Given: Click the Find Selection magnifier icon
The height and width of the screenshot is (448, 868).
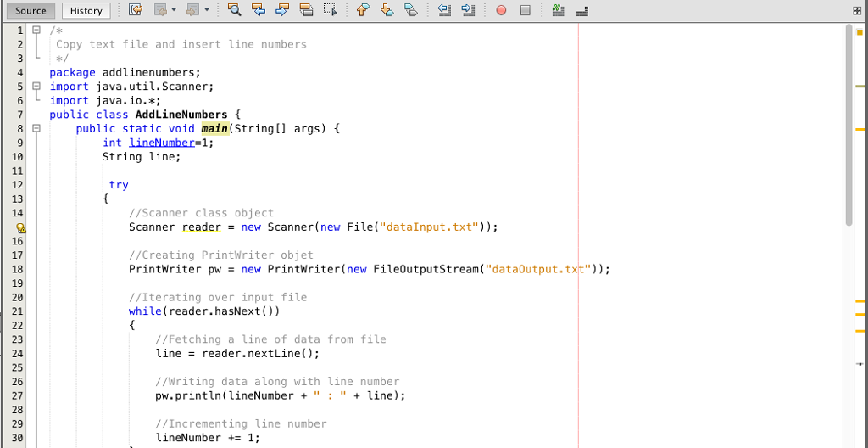Looking at the screenshot, I should click(x=234, y=10).
